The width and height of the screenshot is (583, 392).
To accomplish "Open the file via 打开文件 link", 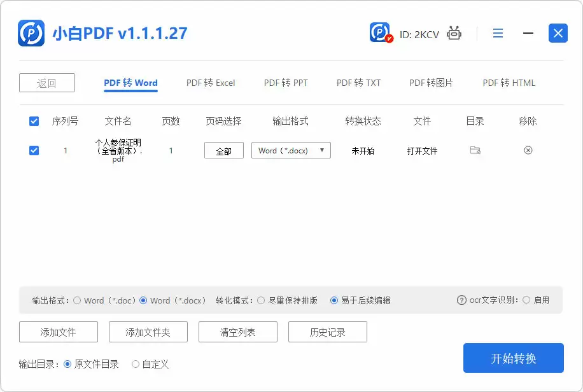I will coord(422,151).
